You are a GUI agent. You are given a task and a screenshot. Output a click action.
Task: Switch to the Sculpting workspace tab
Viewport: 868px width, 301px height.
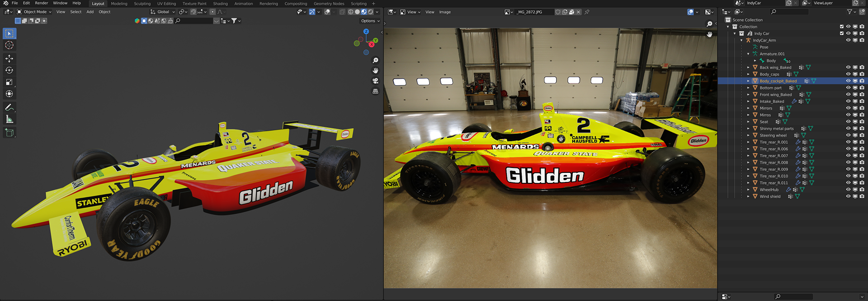(142, 4)
